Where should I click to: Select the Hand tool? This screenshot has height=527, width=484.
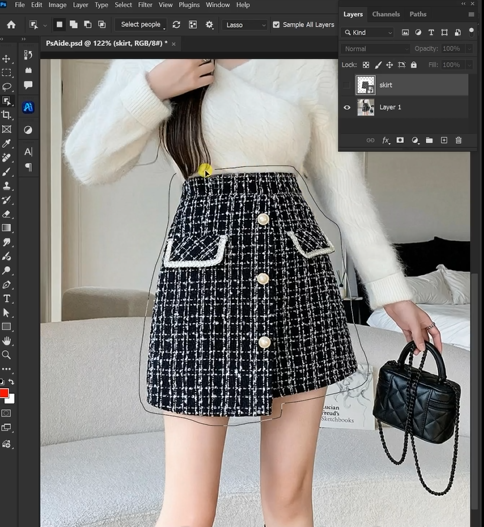pos(6,341)
